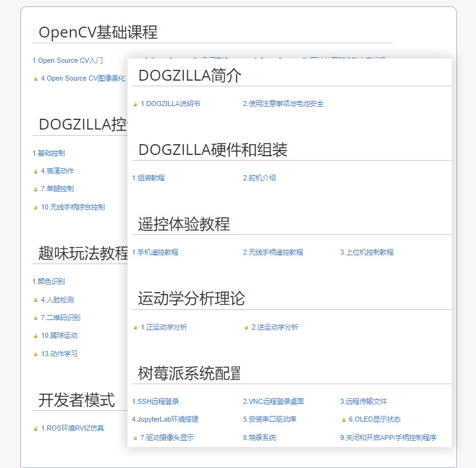Click lock icon beside 1.ROS环境RVIZ仿真

tap(36, 429)
